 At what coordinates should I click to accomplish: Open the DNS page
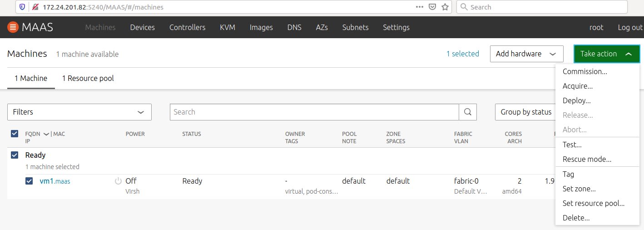[x=294, y=27]
